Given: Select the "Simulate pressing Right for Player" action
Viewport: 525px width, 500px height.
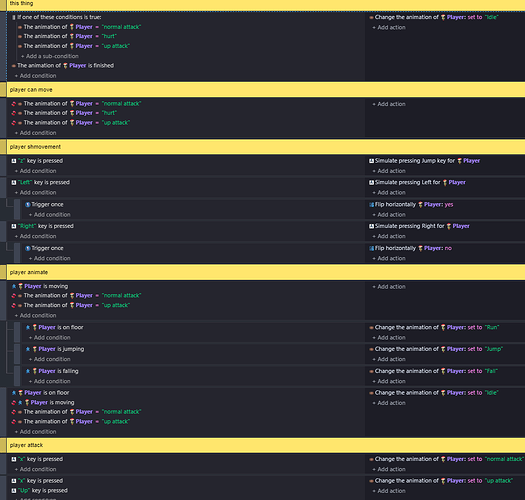Looking at the screenshot, I should (419, 226).
